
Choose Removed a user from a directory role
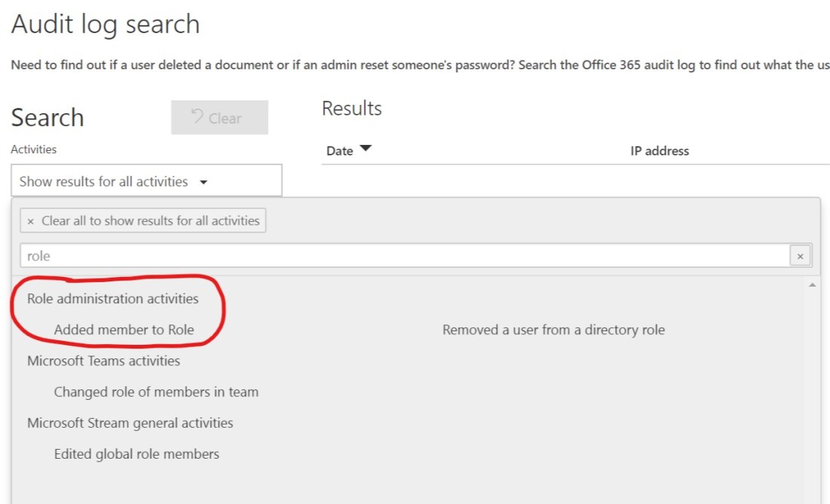coord(553,330)
